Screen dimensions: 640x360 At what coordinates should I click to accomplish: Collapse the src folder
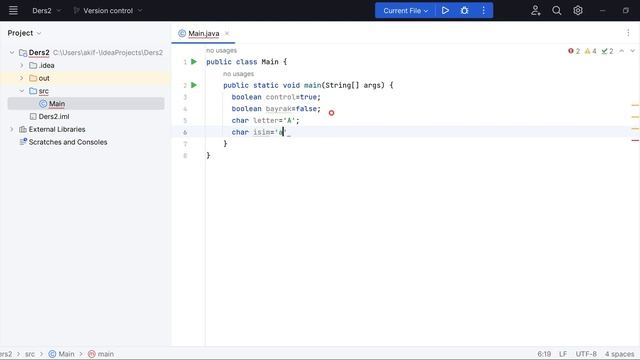tap(22, 91)
